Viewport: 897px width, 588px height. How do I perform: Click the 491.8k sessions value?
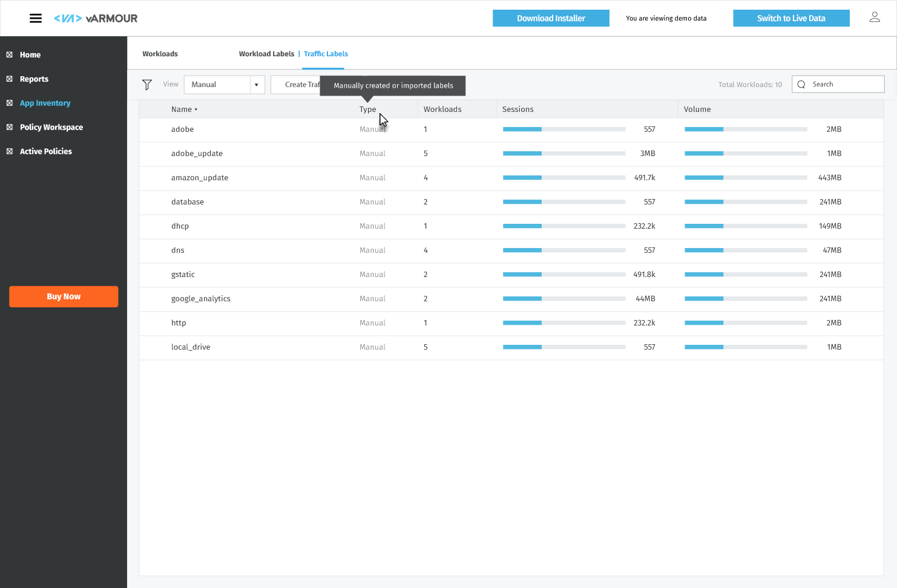[644, 275]
